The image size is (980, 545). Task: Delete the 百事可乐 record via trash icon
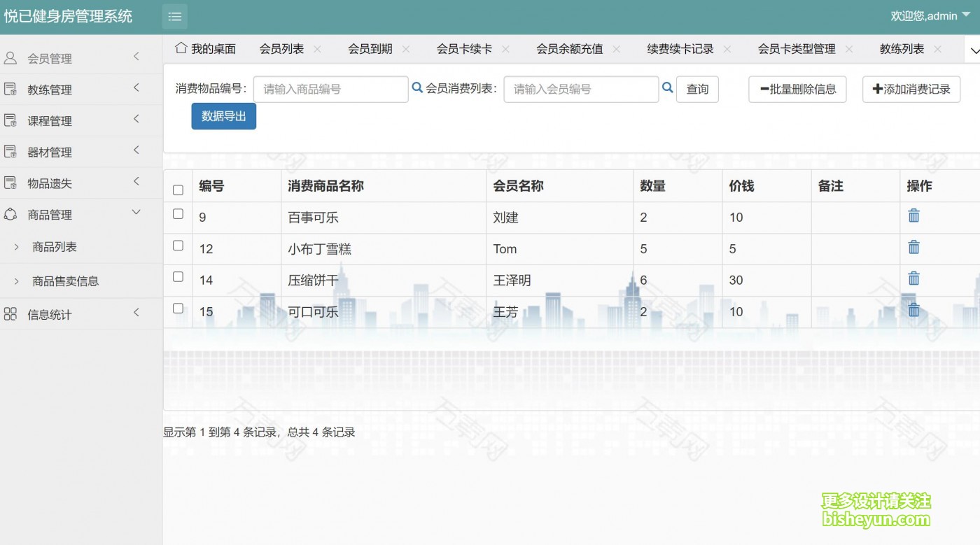click(913, 216)
